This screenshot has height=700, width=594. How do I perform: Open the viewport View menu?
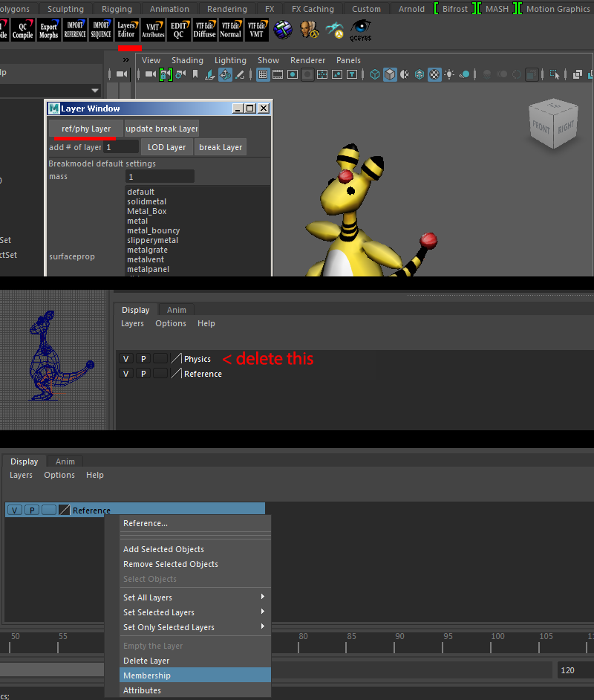151,60
